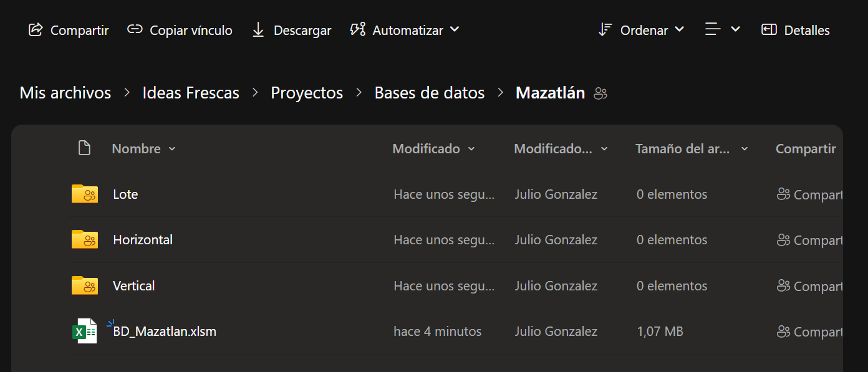Navigate to Ideas Frescas breadcrumb
868x372 pixels.
click(191, 93)
